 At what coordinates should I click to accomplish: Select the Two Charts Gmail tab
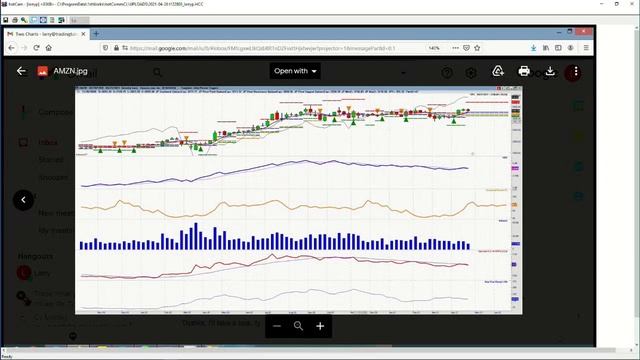(46, 34)
